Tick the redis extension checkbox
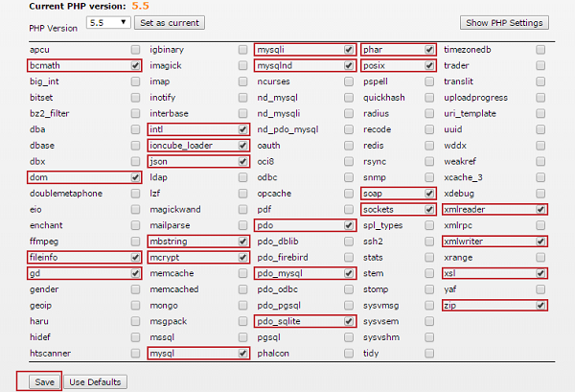 click(428, 145)
